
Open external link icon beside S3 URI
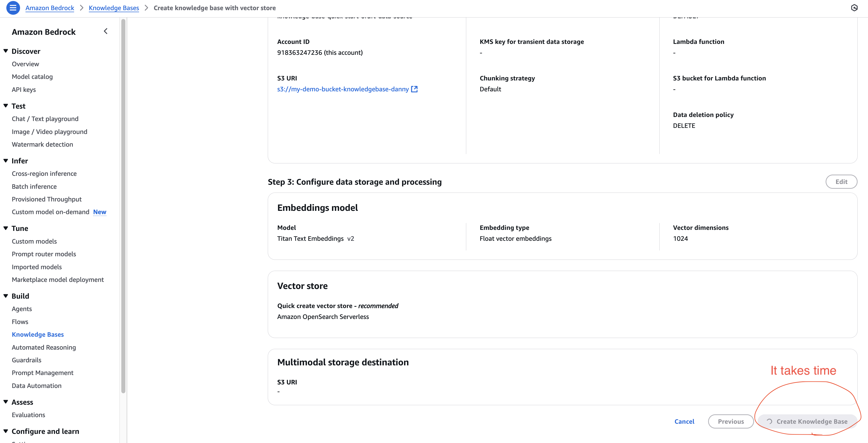coord(414,89)
